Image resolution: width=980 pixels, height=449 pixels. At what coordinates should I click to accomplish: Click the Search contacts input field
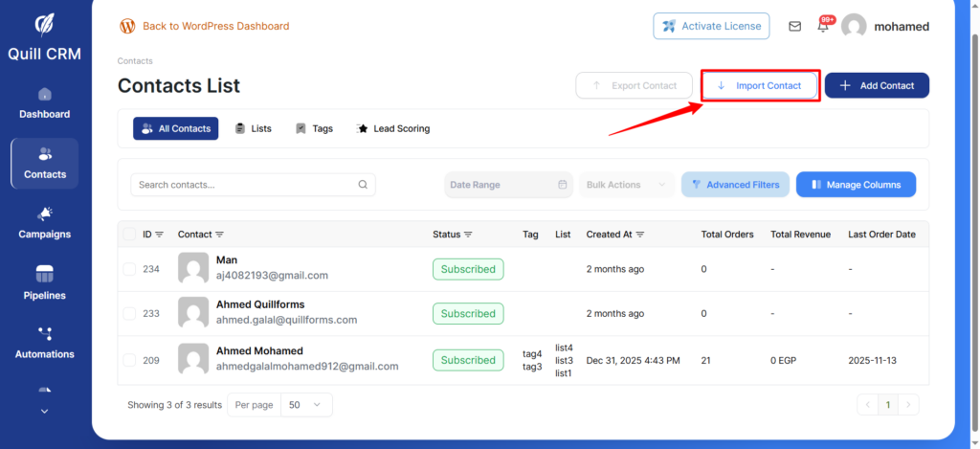[244, 185]
